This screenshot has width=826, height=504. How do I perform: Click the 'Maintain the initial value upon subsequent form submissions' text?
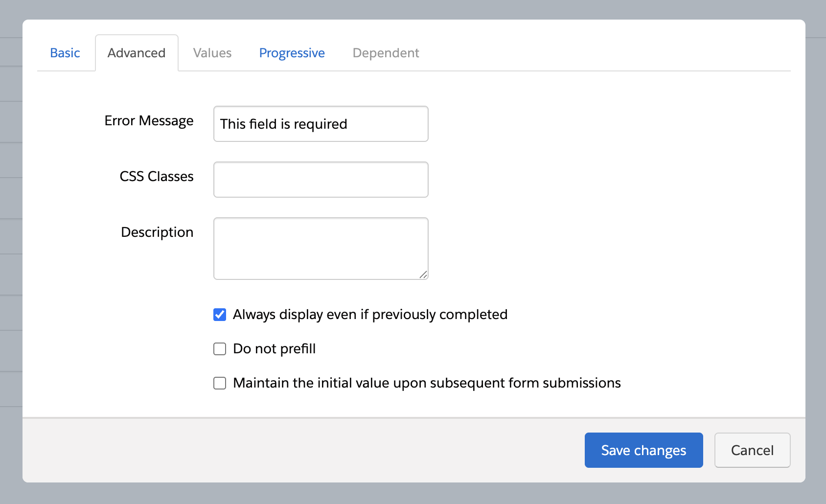click(427, 383)
